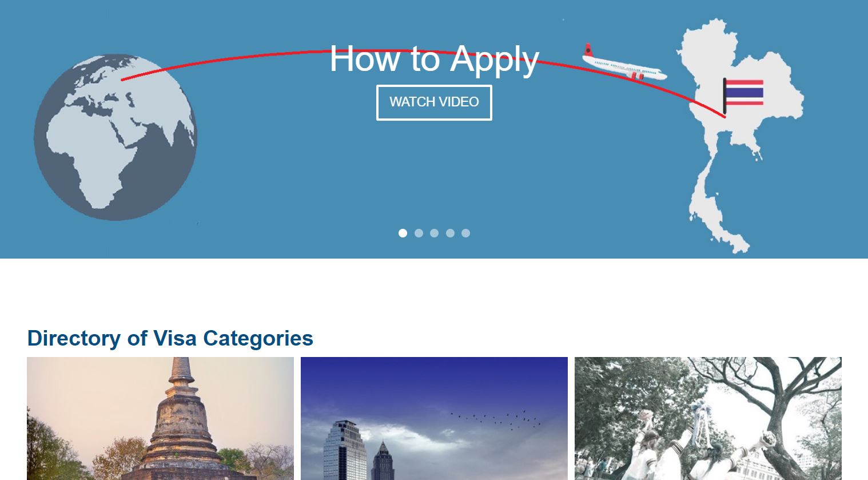This screenshot has width=868, height=480.
Task: Click the How to Apply heading
Action: point(434,58)
